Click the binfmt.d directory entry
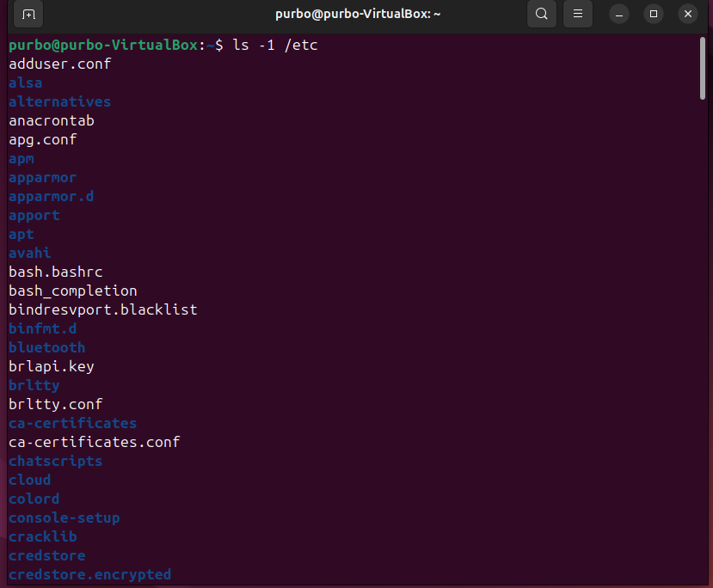 point(43,329)
